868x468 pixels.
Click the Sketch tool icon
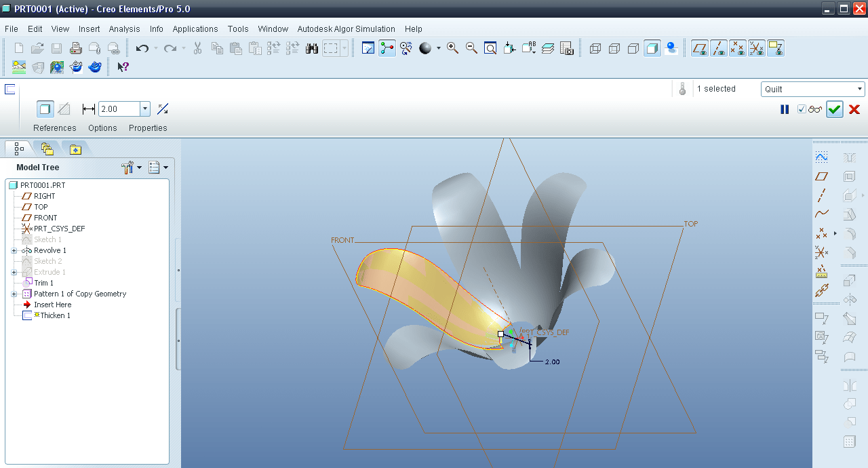coord(821,157)
